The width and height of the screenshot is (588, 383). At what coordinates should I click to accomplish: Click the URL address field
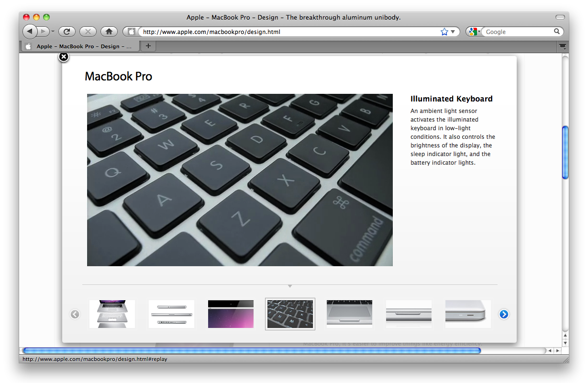[289, 32]
